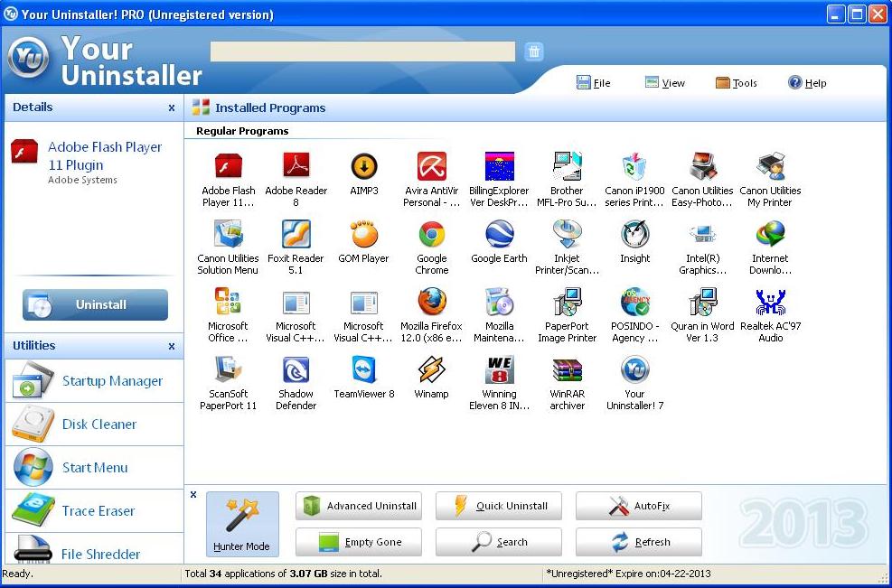Click the search input field at top
Image resolution: width=892 pixels, height=588 pixels.
tap(362, 51)
